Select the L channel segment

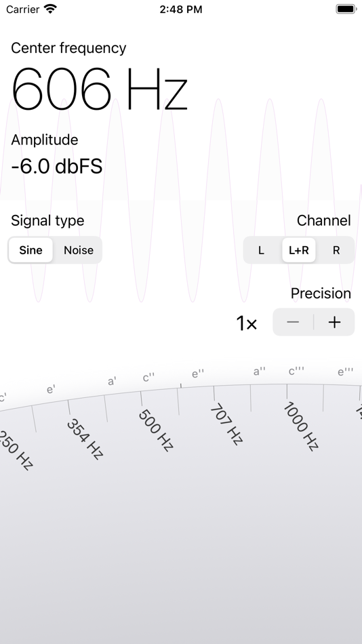pyautogui.click(x=261, y=250)
